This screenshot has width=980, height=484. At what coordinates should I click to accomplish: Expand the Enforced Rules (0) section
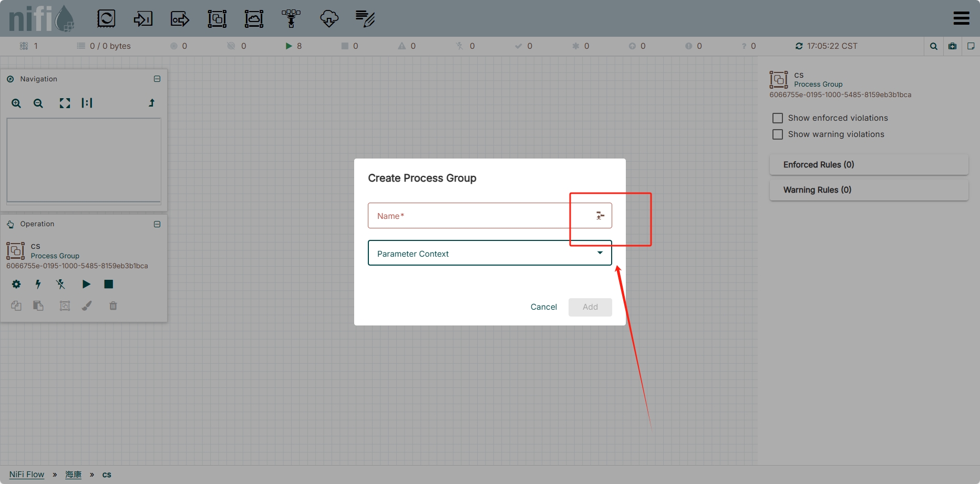click(x=869, y=165)
